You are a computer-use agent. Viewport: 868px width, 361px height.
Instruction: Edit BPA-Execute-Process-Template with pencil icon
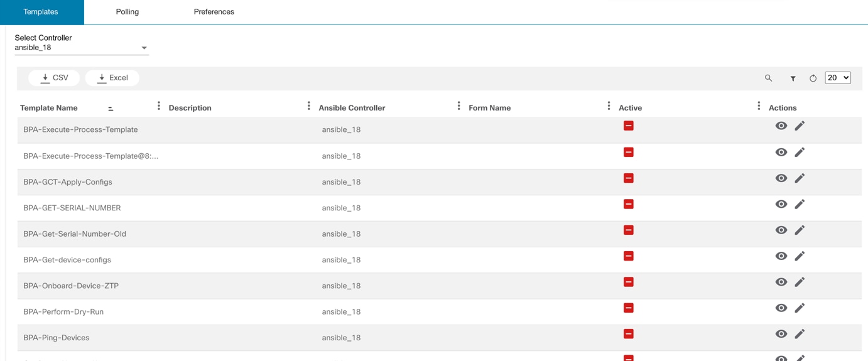(x=800, y=126)
